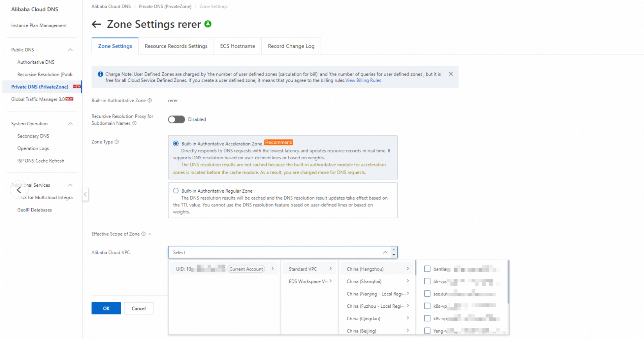Click the Recommend badge label
This screenshot has width=644, height=339.
point(279,142)
